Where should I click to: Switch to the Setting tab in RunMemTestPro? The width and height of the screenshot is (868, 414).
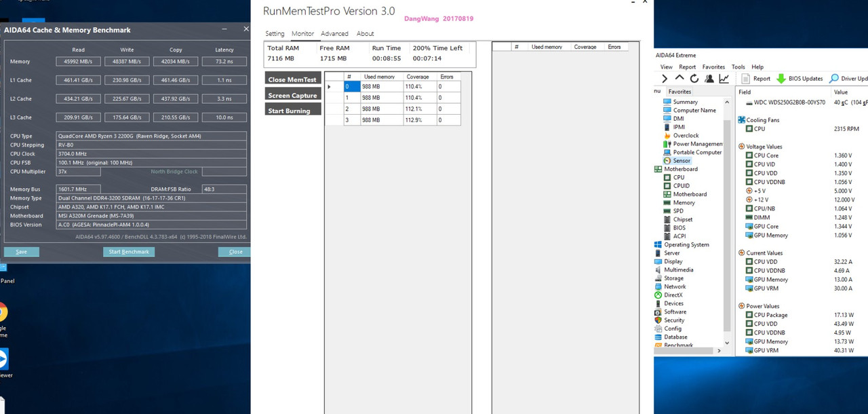click(x=275, y=34)
